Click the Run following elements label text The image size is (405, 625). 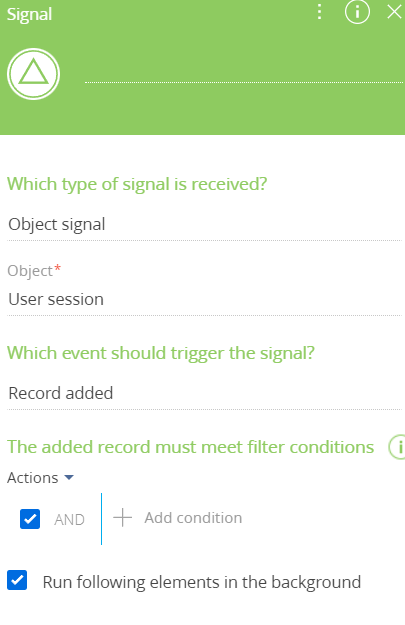tap(202, 582)
